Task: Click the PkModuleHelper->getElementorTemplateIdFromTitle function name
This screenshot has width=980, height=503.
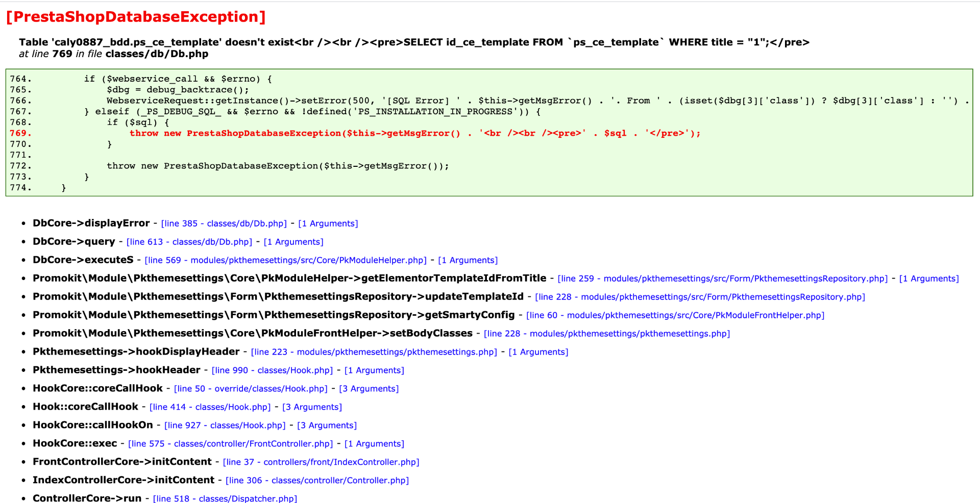Action: tap(289, 278)
